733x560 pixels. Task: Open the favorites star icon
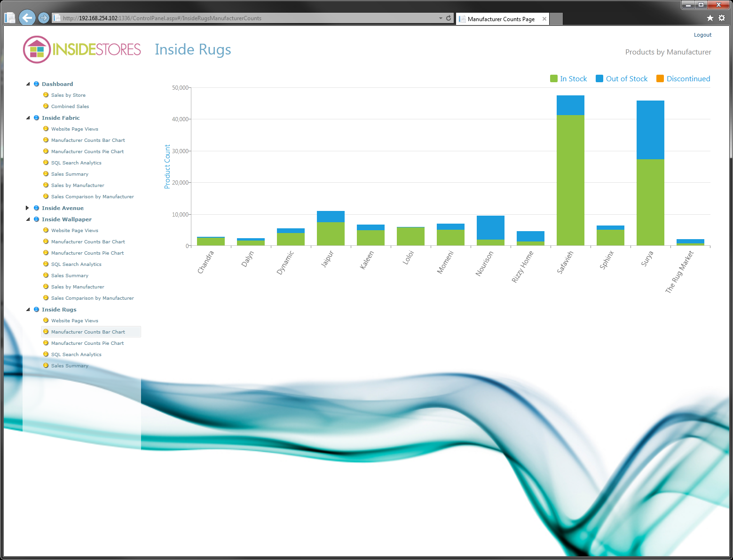coord(710,18)
